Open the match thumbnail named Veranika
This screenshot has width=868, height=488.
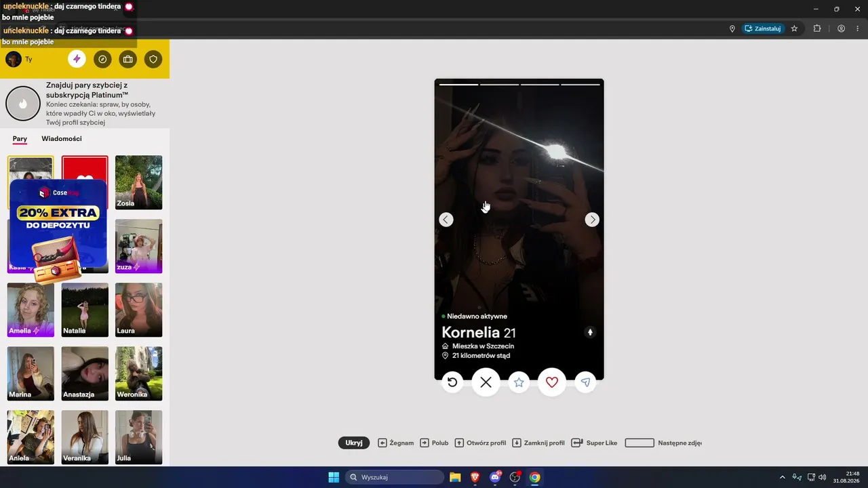(x=85, y=437)
